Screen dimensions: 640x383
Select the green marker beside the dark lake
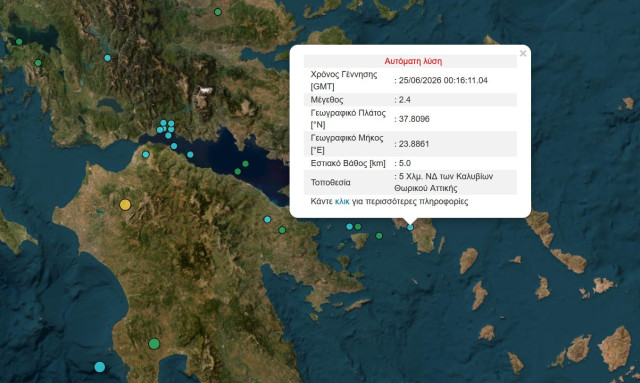[19, 42]
